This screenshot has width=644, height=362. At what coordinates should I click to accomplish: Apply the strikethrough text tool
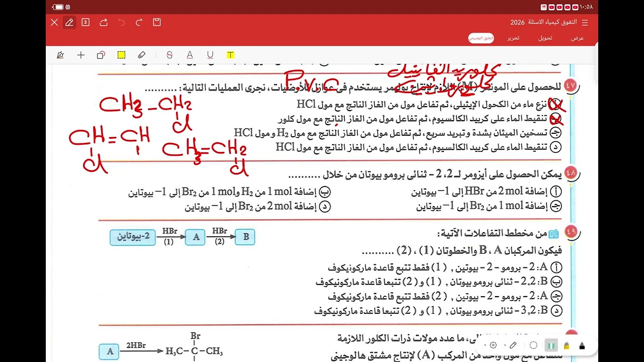pos(169,55)
